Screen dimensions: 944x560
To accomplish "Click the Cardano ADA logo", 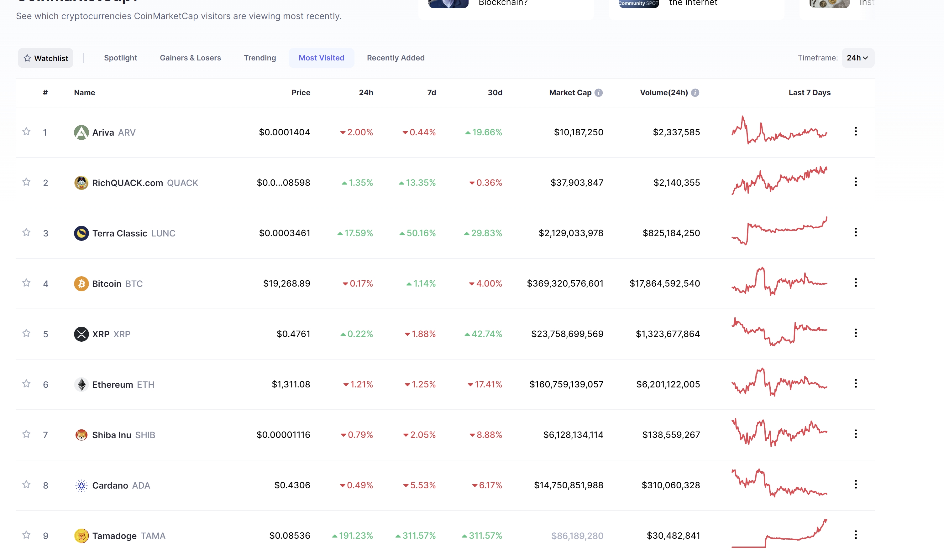I will [81, 485].
